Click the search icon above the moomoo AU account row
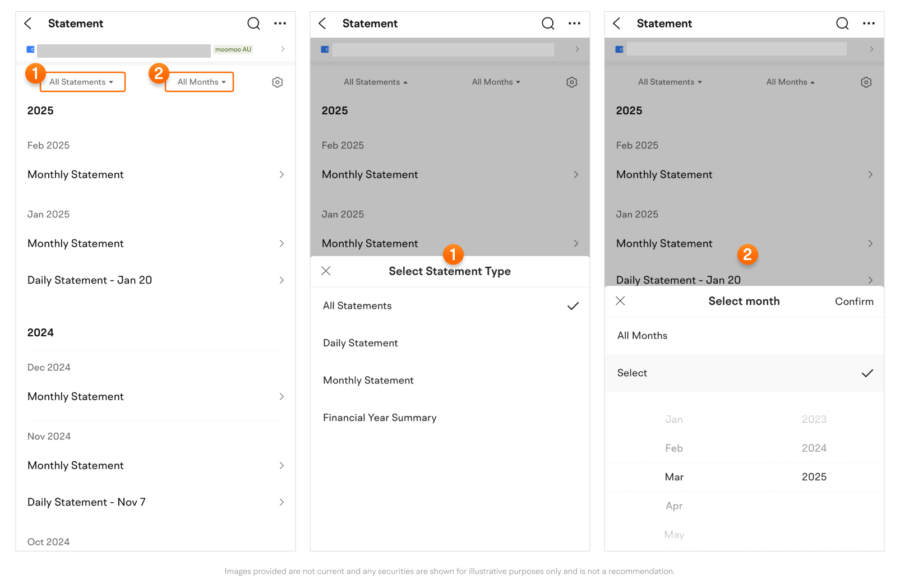Image resolution: width=900 pixels, height=588 pixels. [253, 24]
